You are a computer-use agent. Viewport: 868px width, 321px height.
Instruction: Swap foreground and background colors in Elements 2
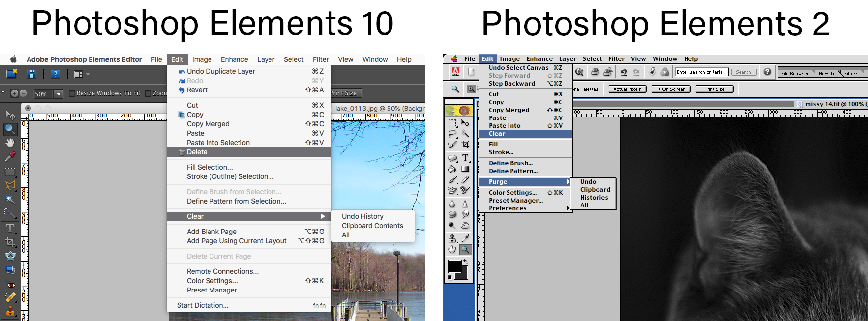pyautogui.click(x=465, y=262)
